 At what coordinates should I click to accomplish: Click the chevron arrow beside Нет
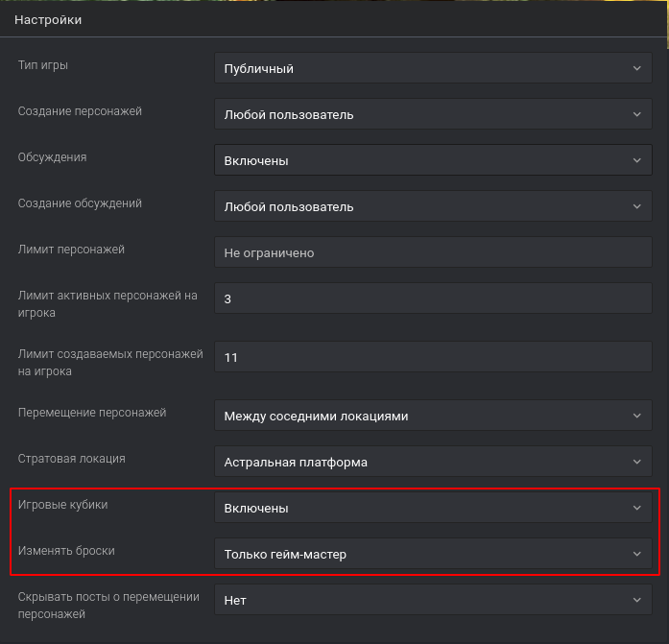pos(637,600)
